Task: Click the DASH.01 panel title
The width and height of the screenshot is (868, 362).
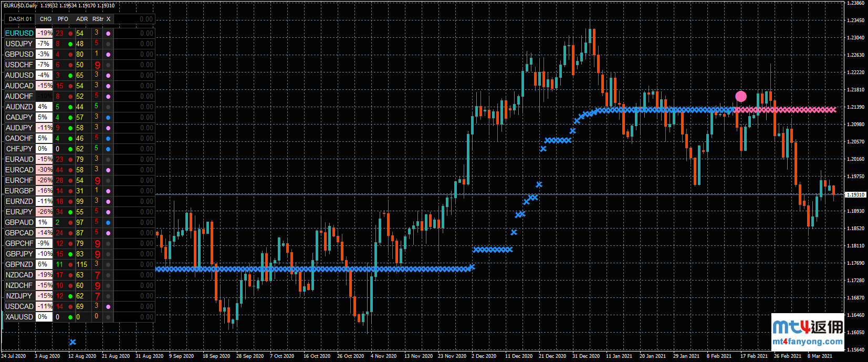Action: (x=20, y=19)
